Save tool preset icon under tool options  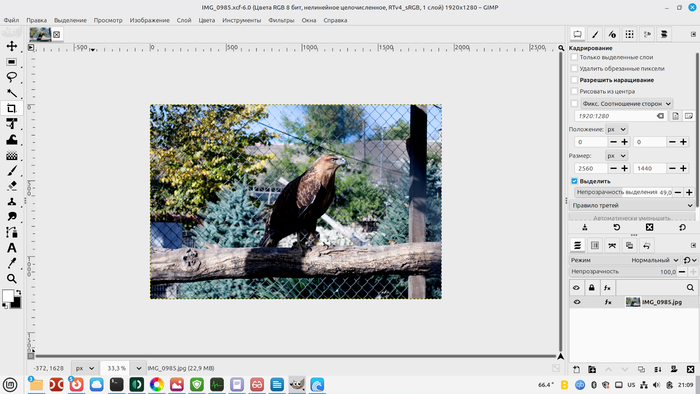coord(585,228)
